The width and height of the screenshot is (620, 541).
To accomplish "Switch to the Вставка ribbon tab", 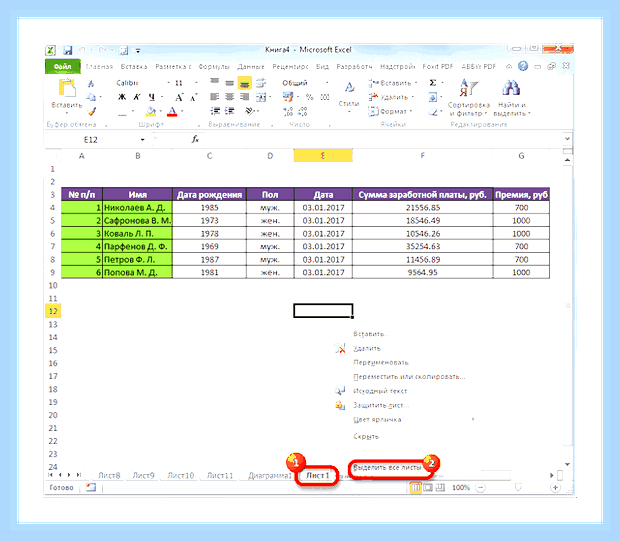I will (134, 66).
